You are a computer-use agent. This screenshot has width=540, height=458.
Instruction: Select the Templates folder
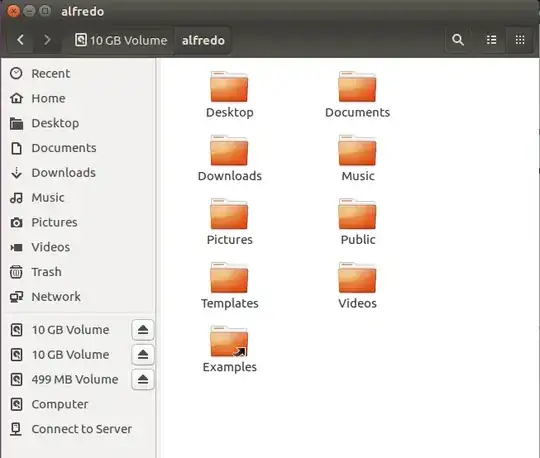tap(229, 285)
